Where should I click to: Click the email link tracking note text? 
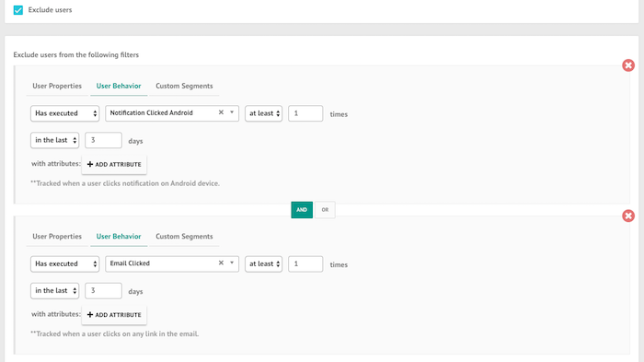pyautogui.click(x=115, y=334)
